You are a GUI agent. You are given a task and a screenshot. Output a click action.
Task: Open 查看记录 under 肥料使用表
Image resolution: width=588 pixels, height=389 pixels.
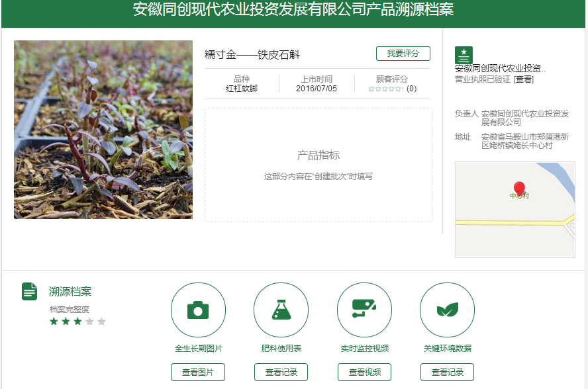click(x=281, y=372)
